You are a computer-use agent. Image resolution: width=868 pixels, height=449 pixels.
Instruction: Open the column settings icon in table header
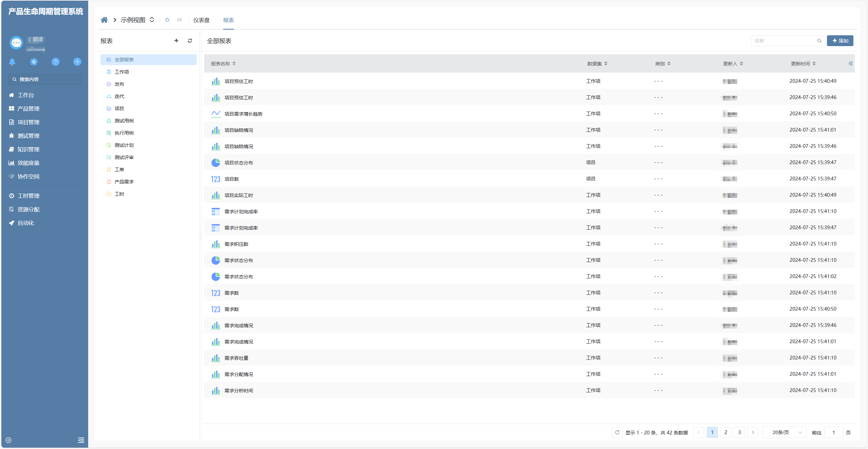(850, 63)
